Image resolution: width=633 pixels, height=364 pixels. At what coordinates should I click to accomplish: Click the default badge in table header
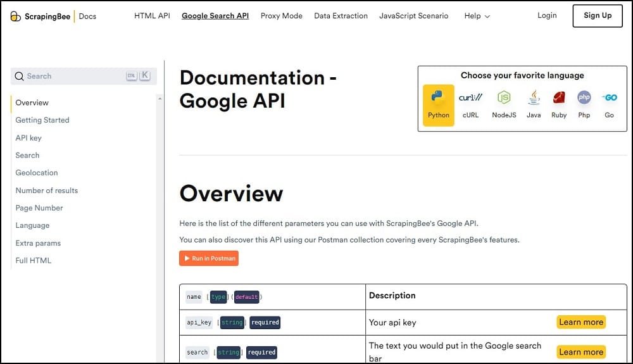(x=247, y=297)
